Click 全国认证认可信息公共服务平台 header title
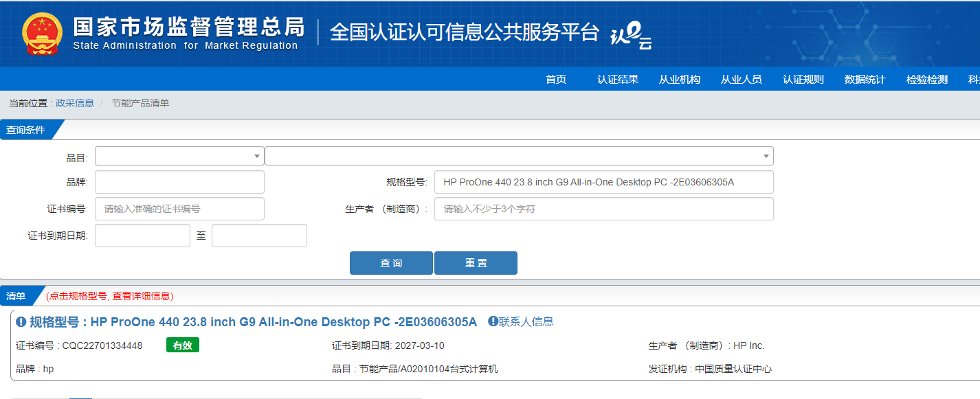 coord(465,32)
